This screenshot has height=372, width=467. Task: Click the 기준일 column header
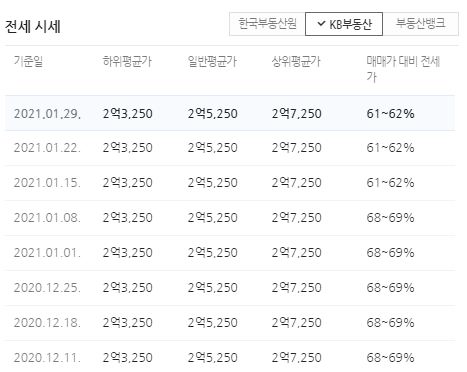click(28, 61)
